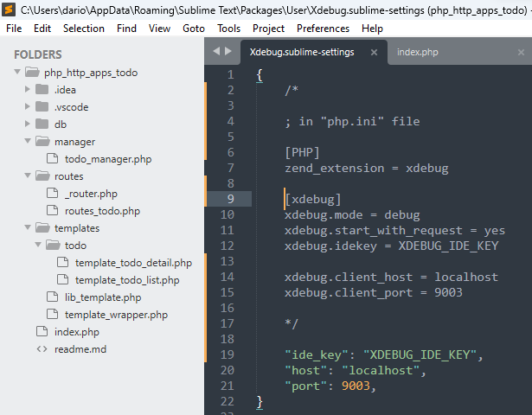Open the Project menu
Image resolution: width=532 pixels, height=415 pixels.
[x=268, y=29]
